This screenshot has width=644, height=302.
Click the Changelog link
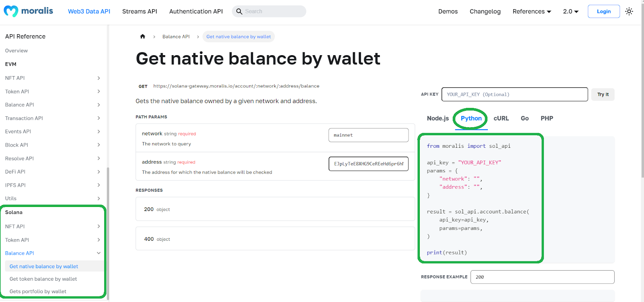(x=485, y=11)
